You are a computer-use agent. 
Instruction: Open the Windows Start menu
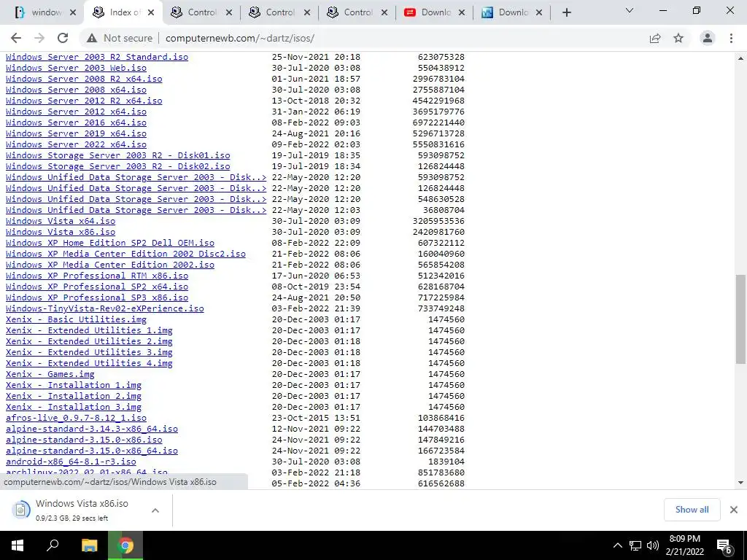[18, 545]
